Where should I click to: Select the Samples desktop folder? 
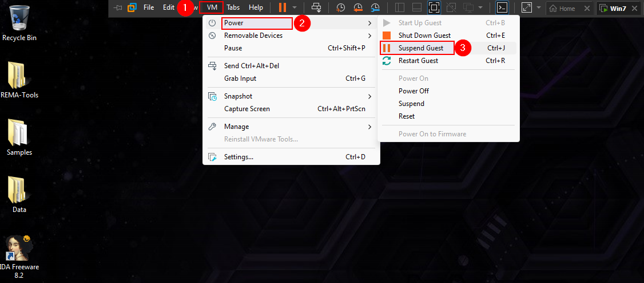19,138
